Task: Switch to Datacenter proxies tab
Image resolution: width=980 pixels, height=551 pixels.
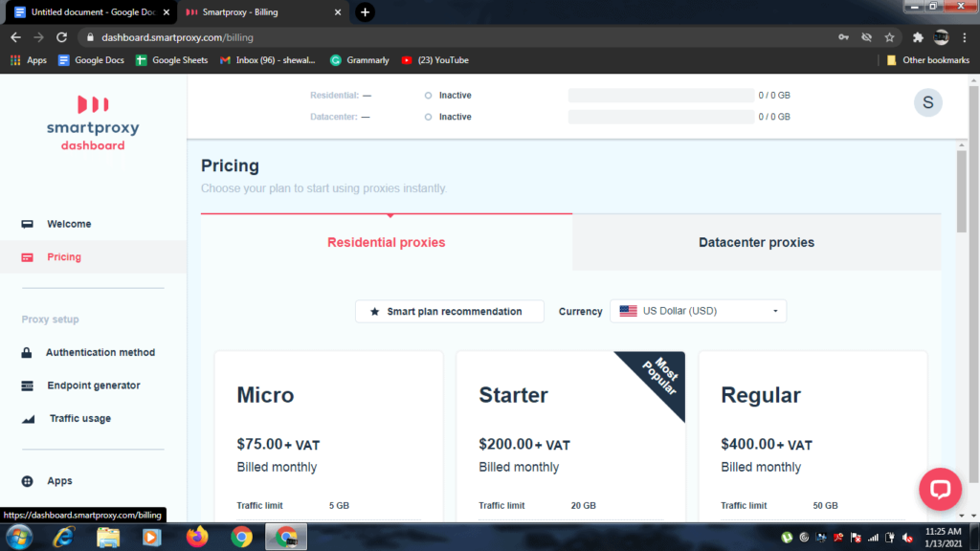Action: [756, 242]
